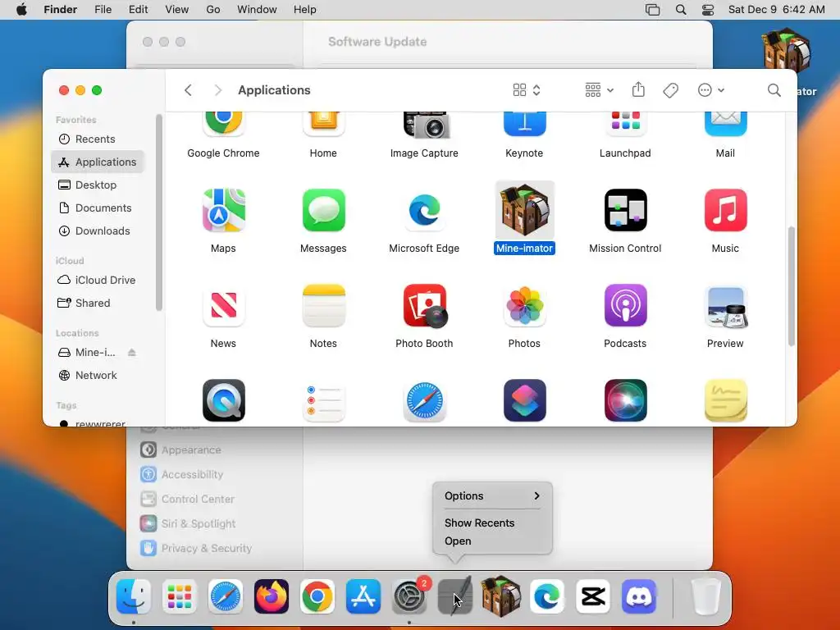The height and width of the screenshot is (630, 840).
Task: Select the Podcasts app icon
Action: pos(625,305)
